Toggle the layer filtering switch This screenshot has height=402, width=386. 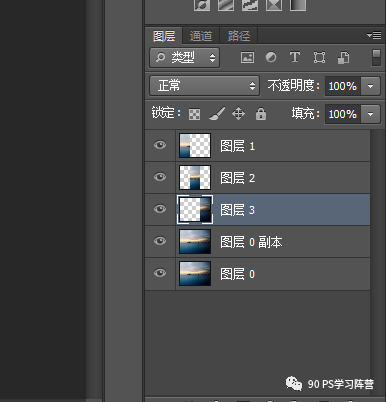(376, 58)
